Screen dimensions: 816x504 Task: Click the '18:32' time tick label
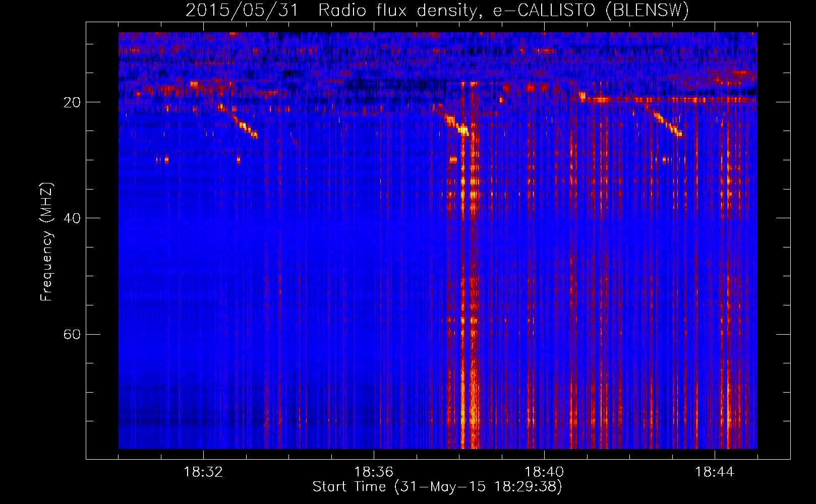point(203,472)
